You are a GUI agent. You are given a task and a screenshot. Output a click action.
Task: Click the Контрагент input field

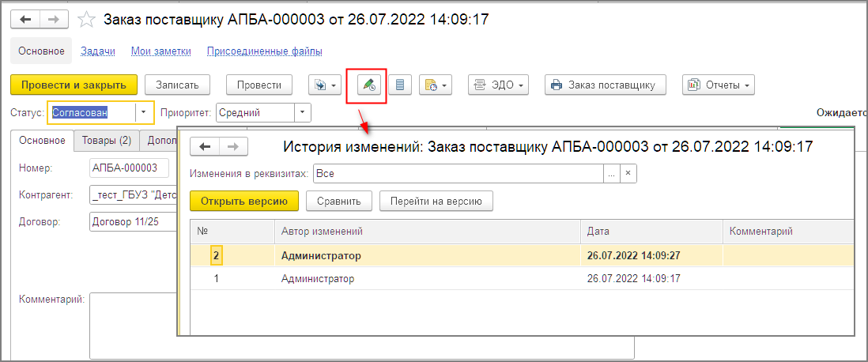pyautogui.click(x=133, y=195)
